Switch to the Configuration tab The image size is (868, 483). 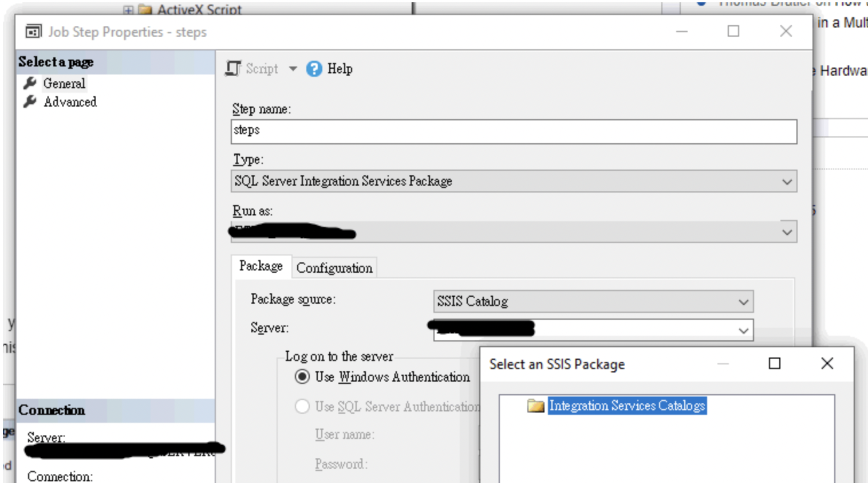(334, 268)
